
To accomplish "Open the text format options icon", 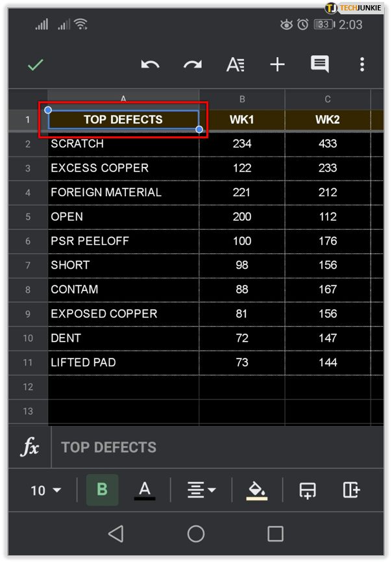I will [235, 65].
